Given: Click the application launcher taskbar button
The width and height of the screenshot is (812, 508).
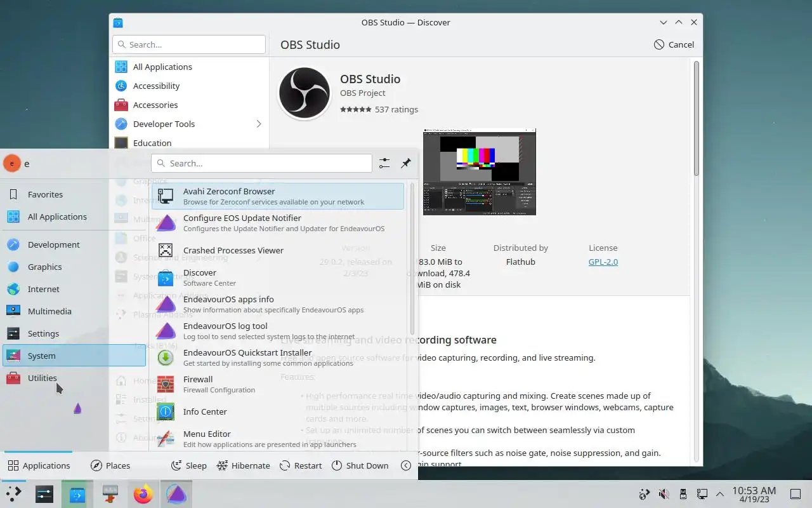Looking at the screenshot, I should [x=14, y=494].
